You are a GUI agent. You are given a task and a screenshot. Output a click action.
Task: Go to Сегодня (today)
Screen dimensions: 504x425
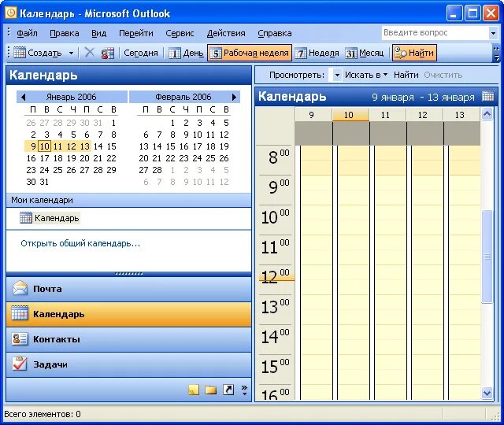(x=141, y=53)
